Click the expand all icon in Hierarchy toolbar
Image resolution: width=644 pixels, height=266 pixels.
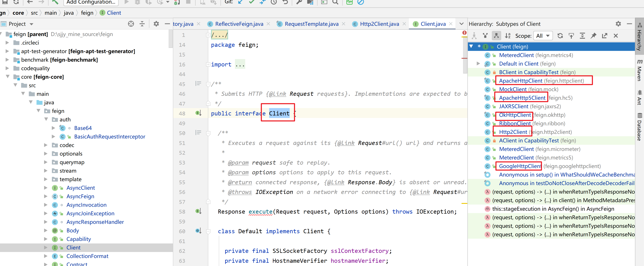pyautogui.click(x=582, y=36)
